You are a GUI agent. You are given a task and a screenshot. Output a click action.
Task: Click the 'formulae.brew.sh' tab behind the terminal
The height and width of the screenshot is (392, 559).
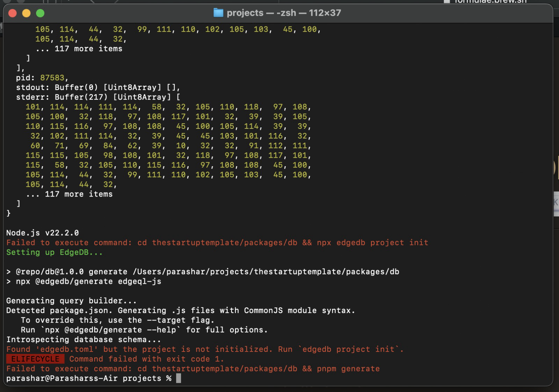(489, 1)
